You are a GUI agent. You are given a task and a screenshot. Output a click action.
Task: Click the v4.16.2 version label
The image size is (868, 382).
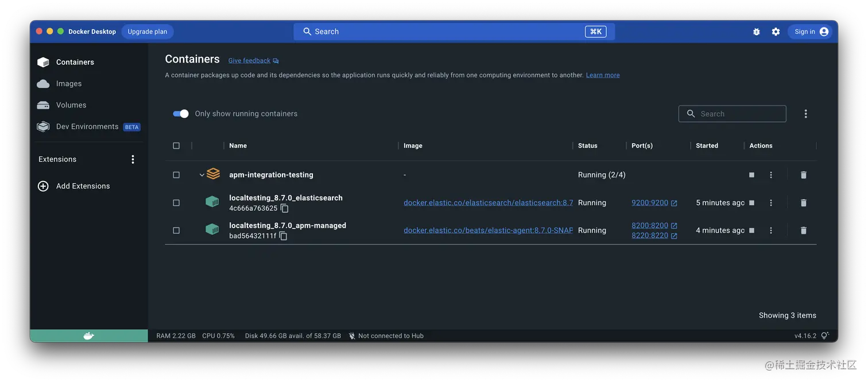tap(805, 336)
